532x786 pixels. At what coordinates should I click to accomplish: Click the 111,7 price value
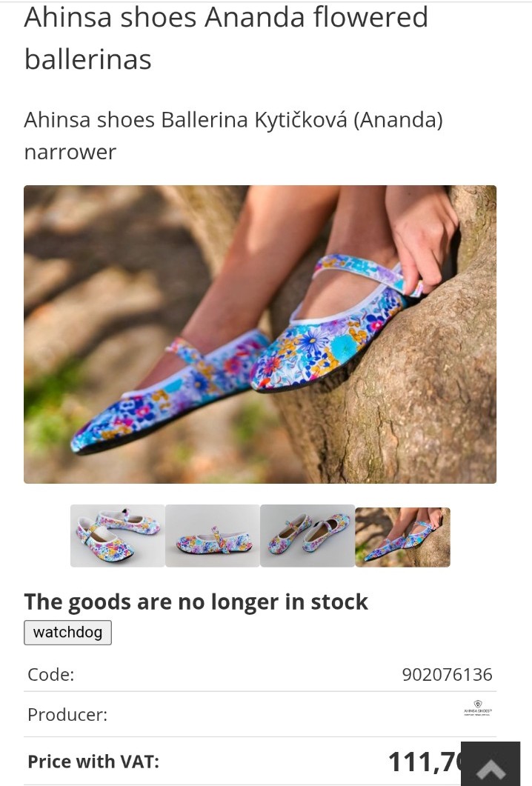coord(425,762)
